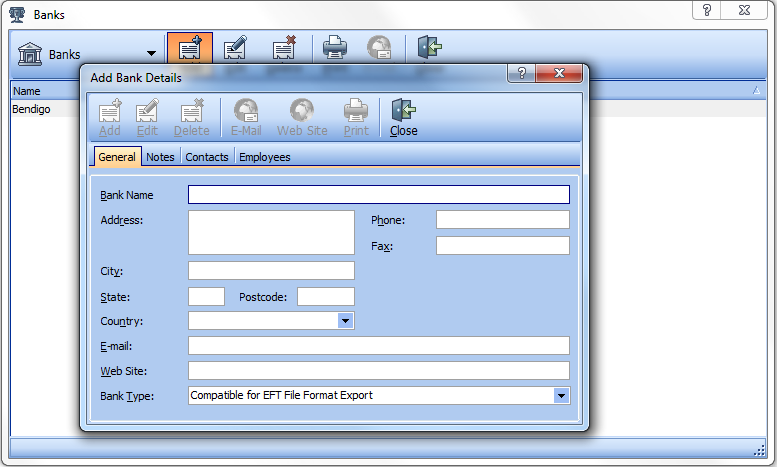Viewport: 777px width, 467px height.
Task: Click into the Postcode field
Action: (x=326, y=296)
